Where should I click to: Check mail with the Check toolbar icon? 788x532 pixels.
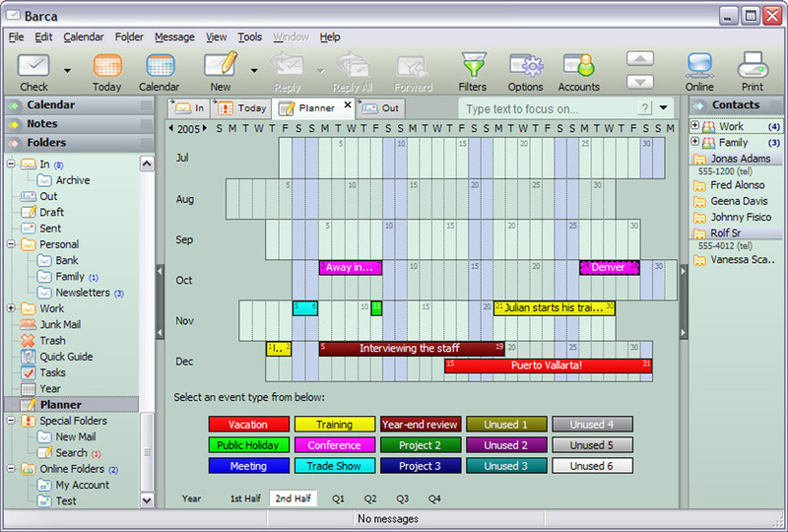click(x=33, y=72)
